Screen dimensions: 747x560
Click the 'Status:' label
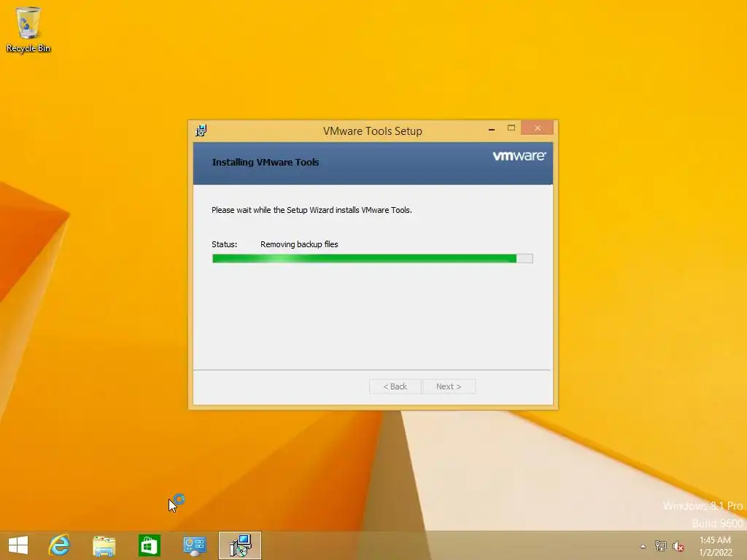tap(225, 244)
